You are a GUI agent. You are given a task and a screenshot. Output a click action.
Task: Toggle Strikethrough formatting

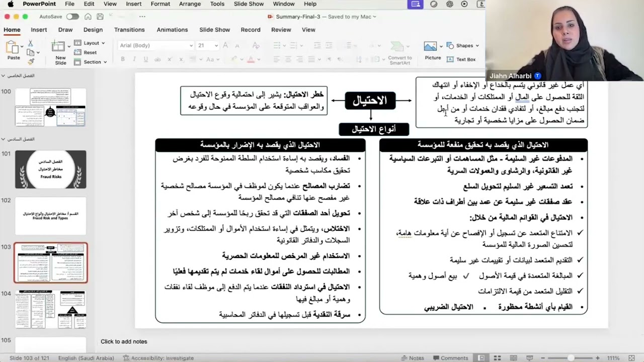pos(157,59)
